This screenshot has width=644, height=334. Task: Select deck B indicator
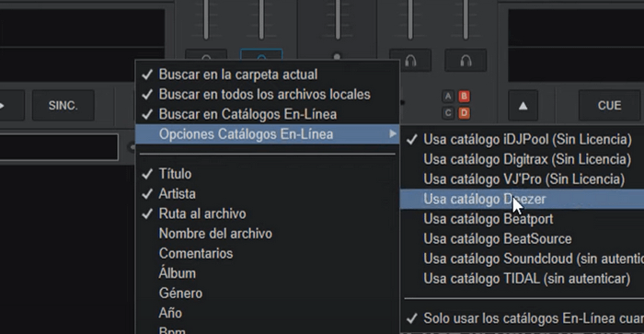click(464, 96)
